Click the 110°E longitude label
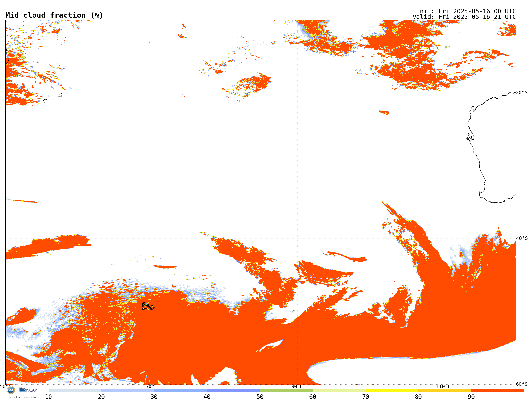This screenshot has width=532, height=400. pyautogui.click(x=443, y=387)
